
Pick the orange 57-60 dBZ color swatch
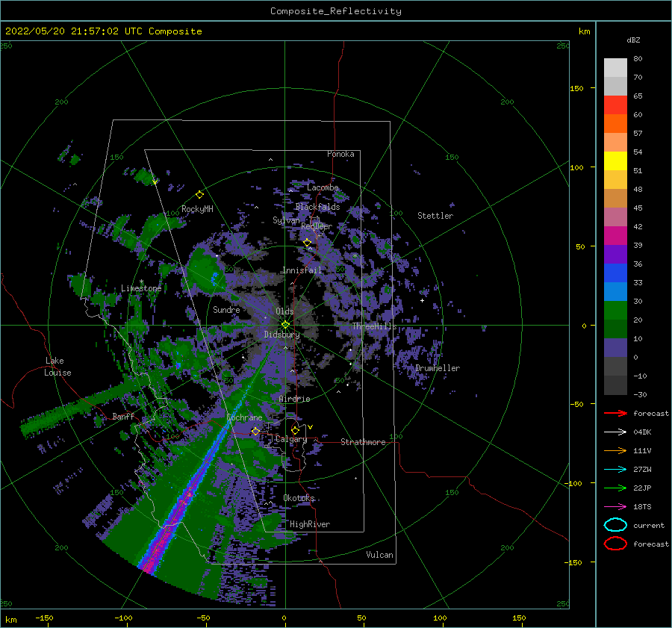tap(615, 124)
